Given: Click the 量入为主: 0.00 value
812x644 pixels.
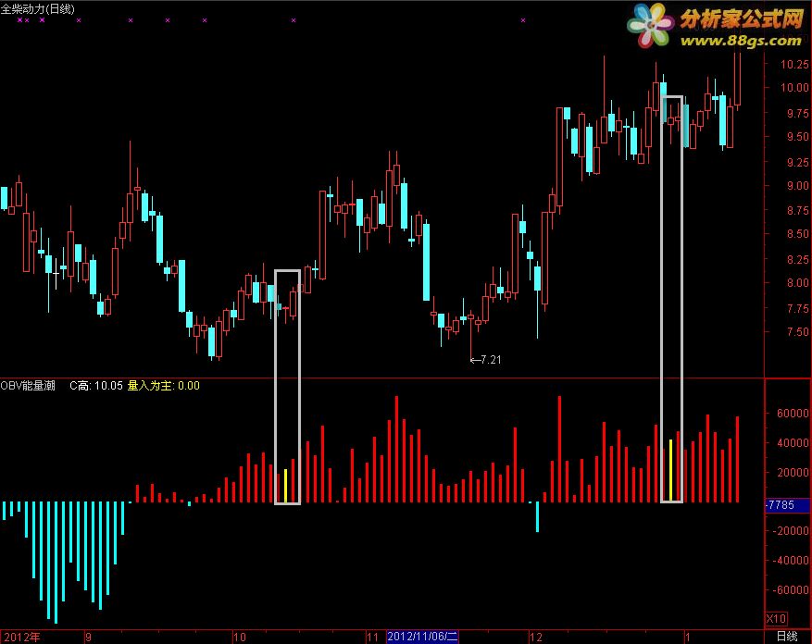Looking at the screenshot, I should tap(164, 386).
